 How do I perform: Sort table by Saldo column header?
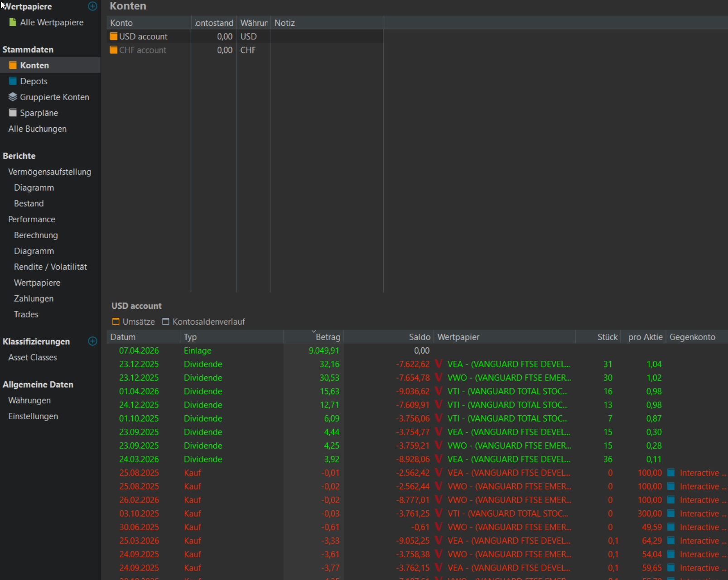(x=419, y=337)
